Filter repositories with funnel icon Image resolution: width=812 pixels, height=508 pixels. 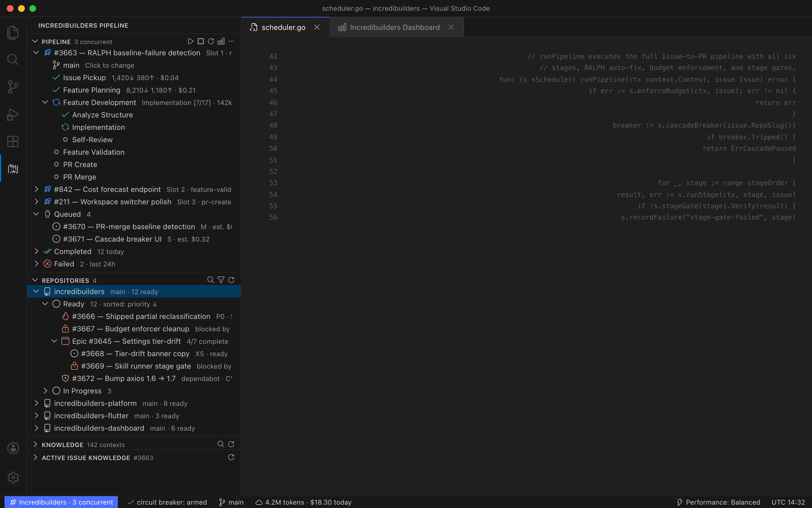(x=221, y=280)
